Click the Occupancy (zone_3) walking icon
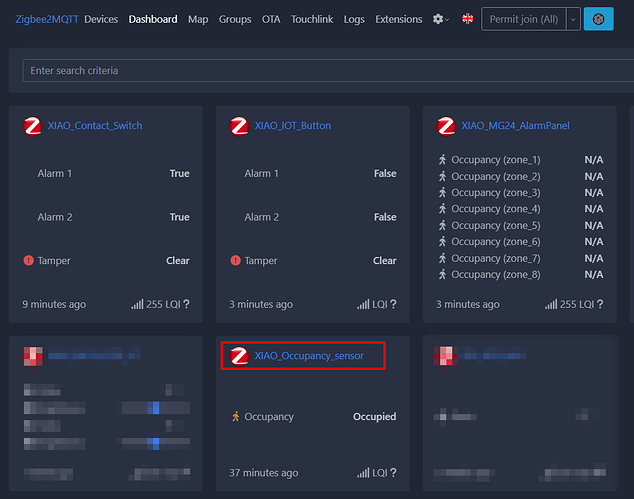This screenshot has height=499, width=634. (443, 192)
